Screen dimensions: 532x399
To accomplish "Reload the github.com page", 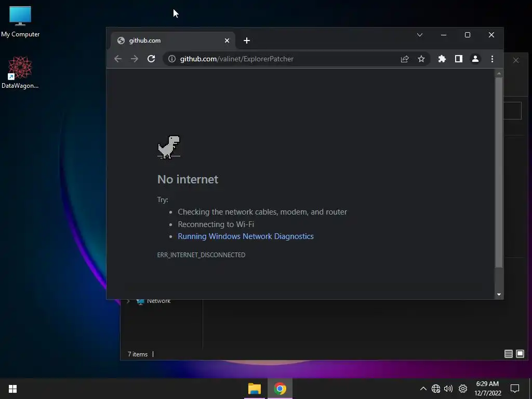I will (x=151, y=59).
